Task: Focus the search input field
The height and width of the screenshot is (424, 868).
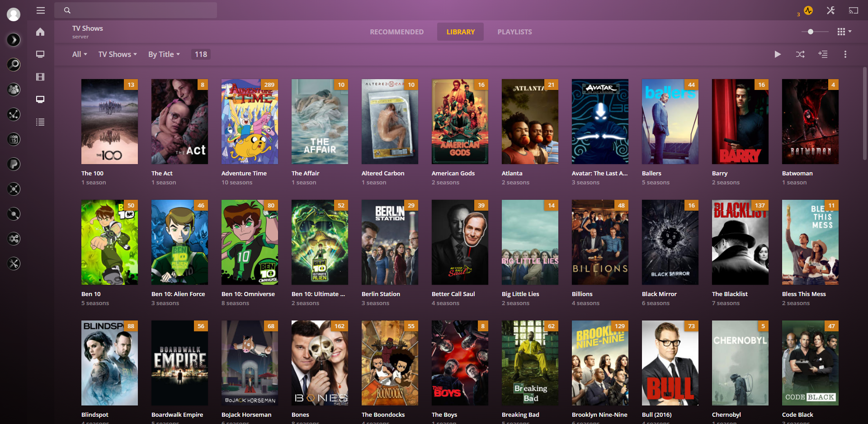Action: tap(136, 10)
